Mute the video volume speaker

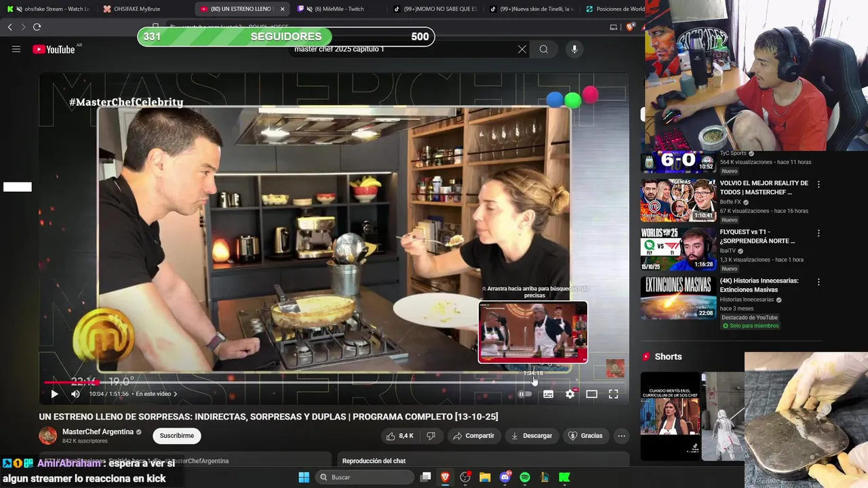click(75, 394)
